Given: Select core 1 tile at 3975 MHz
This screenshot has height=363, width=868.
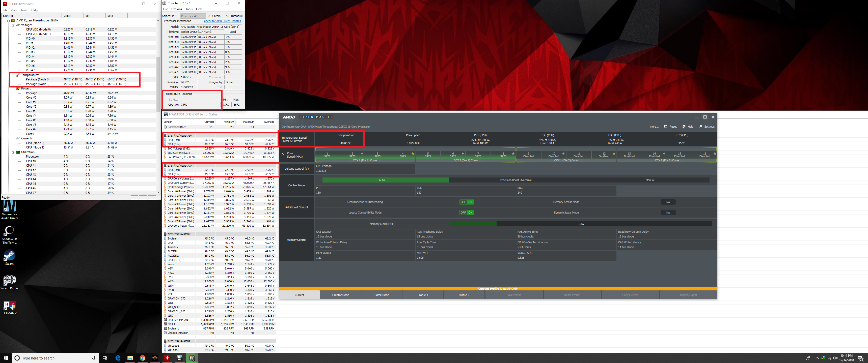Looking at the screenshot, I should tap(327, 155).
